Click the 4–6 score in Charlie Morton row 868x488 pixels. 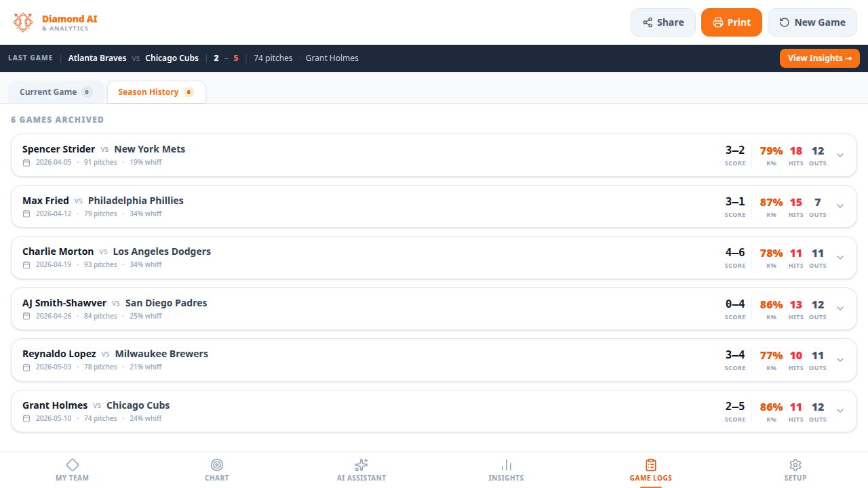[x=735, y=253]
